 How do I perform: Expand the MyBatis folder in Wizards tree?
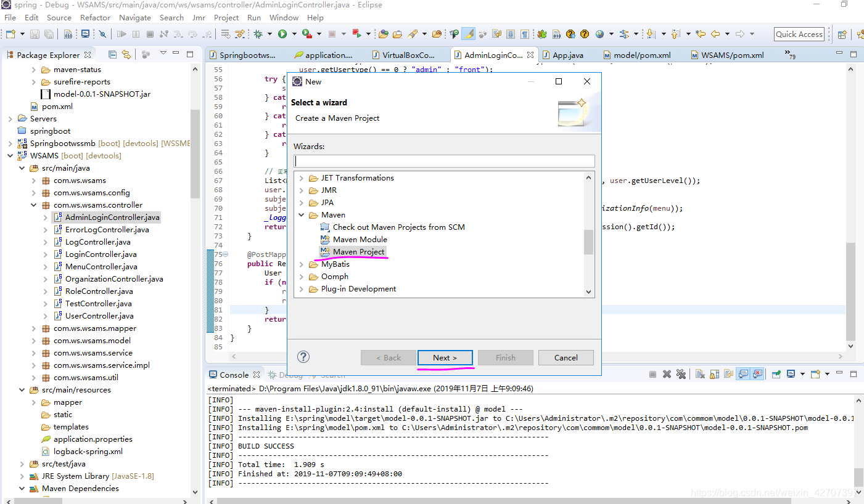[x=302, y=264]
